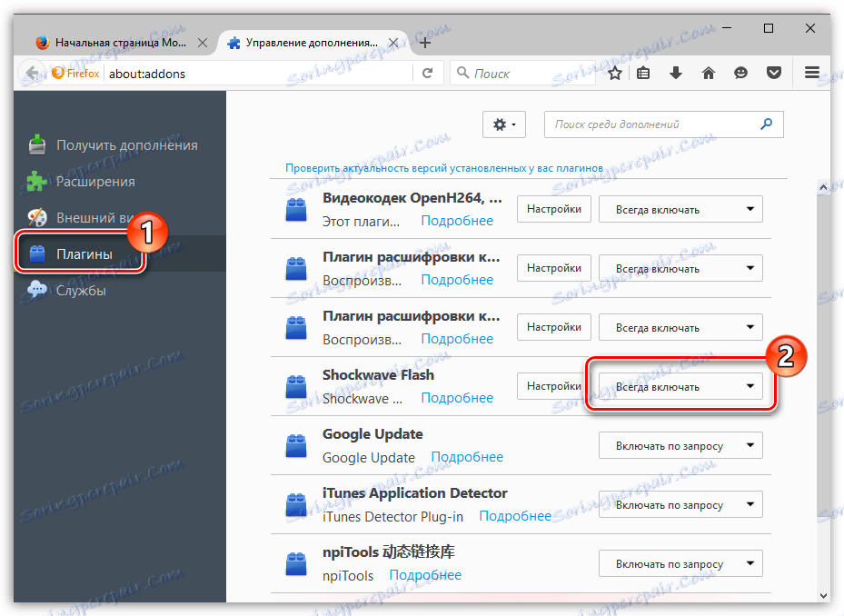Open the Hello smiley chat icon
This screenshot has width=844, height=616.
click(740, 73)
